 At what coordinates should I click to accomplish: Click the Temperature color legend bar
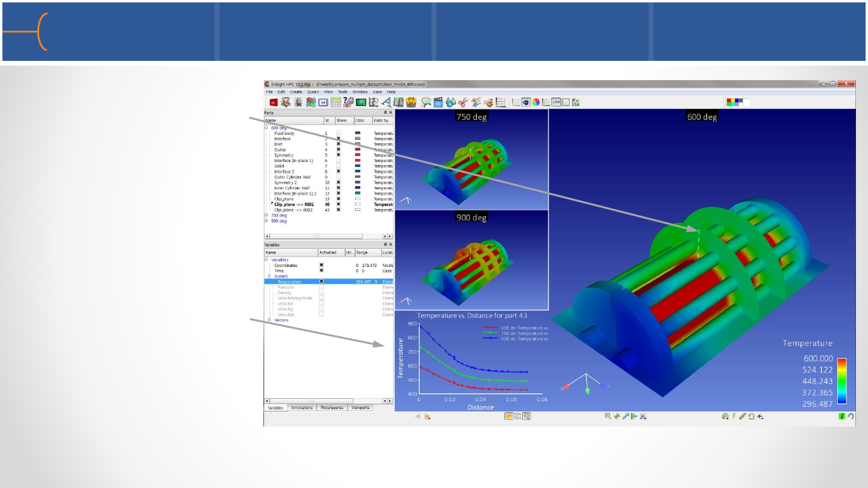tap(842, 381)
